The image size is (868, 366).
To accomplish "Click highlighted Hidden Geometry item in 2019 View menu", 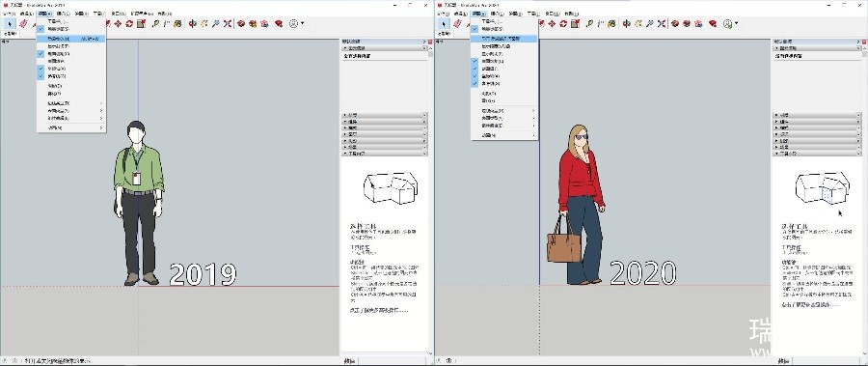I will pos(71,39).
